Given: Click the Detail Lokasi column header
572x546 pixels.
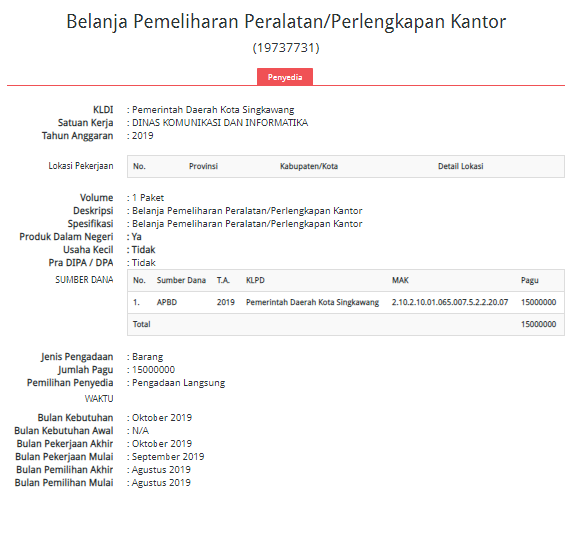Looking at the screenshot, I should coord(460,166).
